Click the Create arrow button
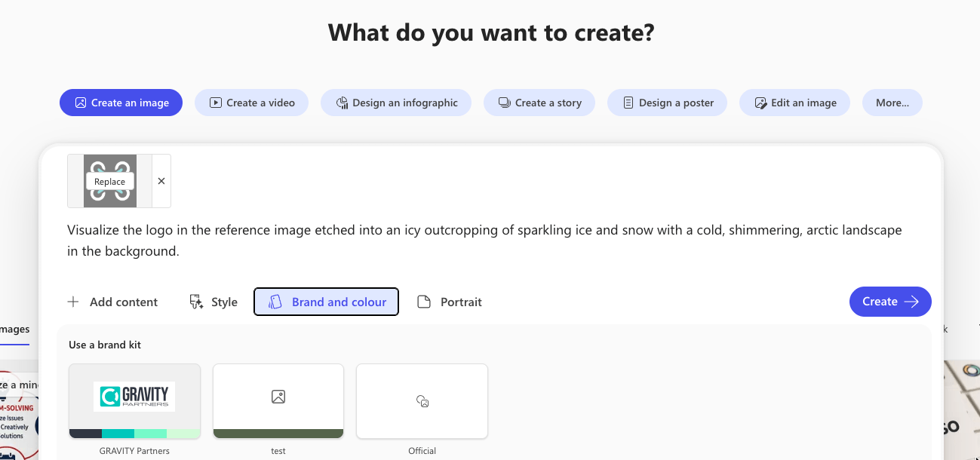The height and width of the screenshot is (460, 980). (890, 302)
